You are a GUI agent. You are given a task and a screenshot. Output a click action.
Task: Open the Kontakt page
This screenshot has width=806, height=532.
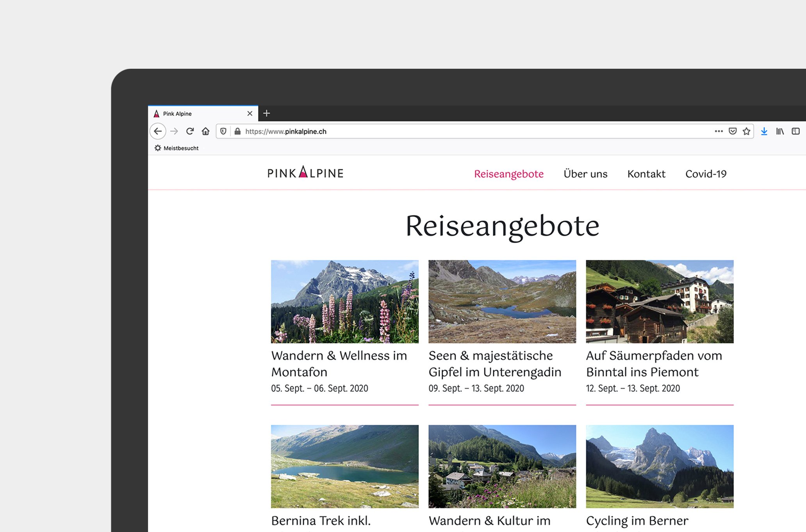click(646, 174)
